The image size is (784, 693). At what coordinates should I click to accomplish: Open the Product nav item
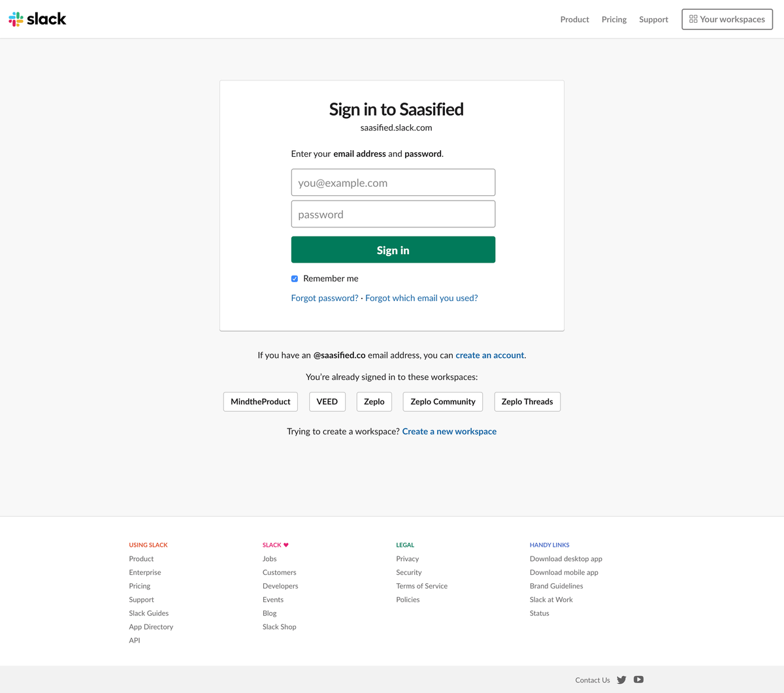[575, 20]
